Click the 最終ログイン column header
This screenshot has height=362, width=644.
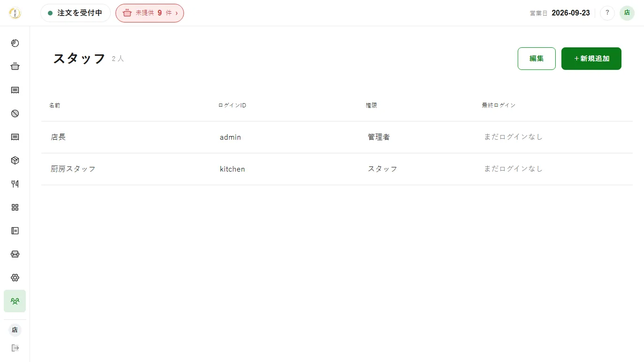pyautogui.click(x=498, y=106)
